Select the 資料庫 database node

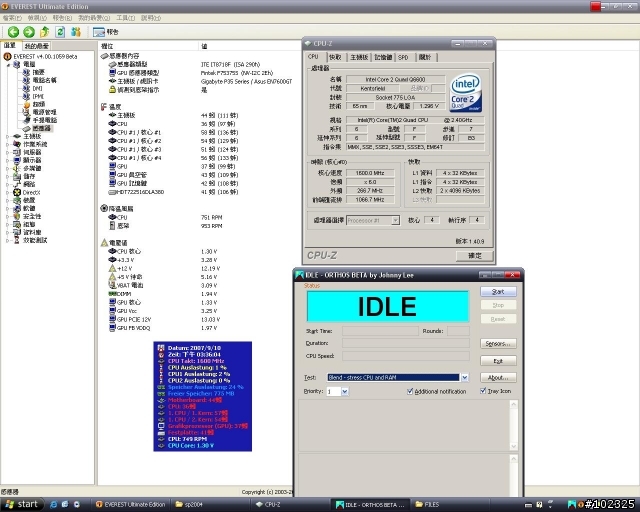tap(27, 232)
